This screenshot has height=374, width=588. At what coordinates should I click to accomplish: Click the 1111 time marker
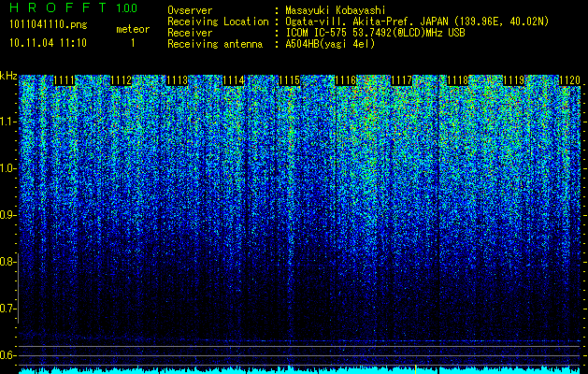[x=65, y=80]
